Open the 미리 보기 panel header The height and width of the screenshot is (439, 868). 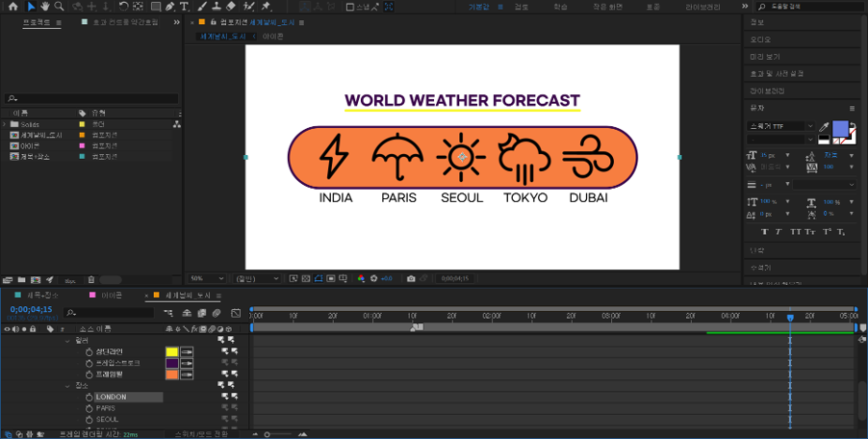(x=765, y=57)
